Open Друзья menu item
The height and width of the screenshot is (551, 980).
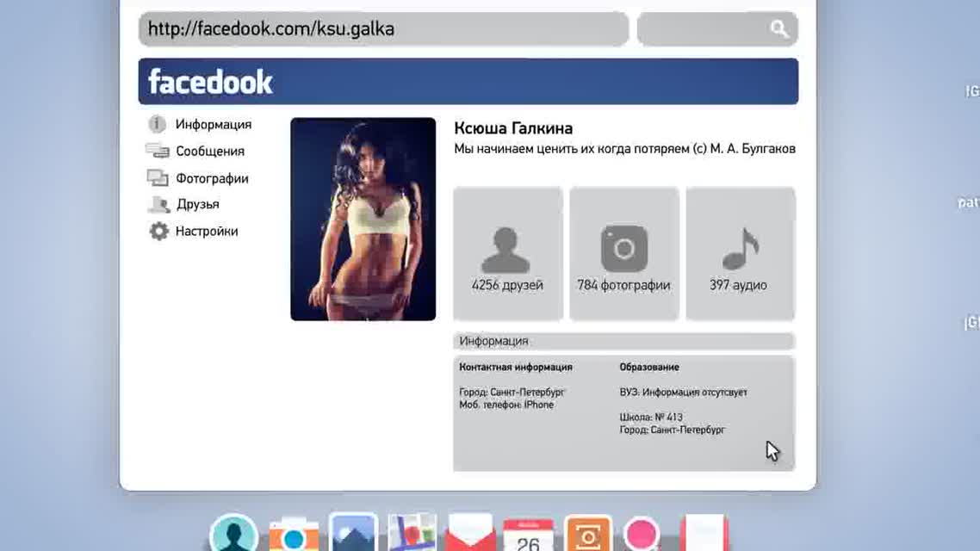(x=197, y=204)
